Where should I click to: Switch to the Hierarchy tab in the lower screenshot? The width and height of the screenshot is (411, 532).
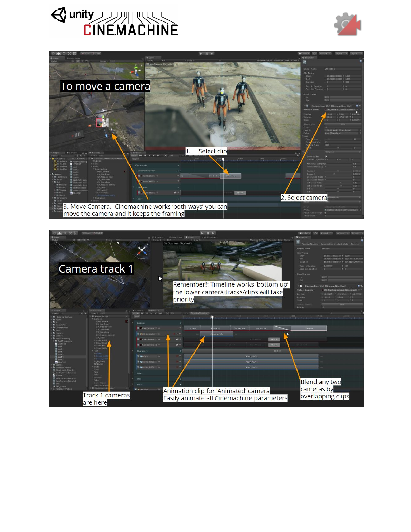96,311
